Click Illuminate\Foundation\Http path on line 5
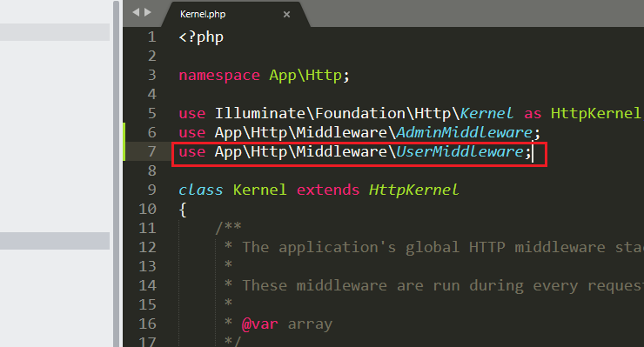 click(x=332, y=113)
